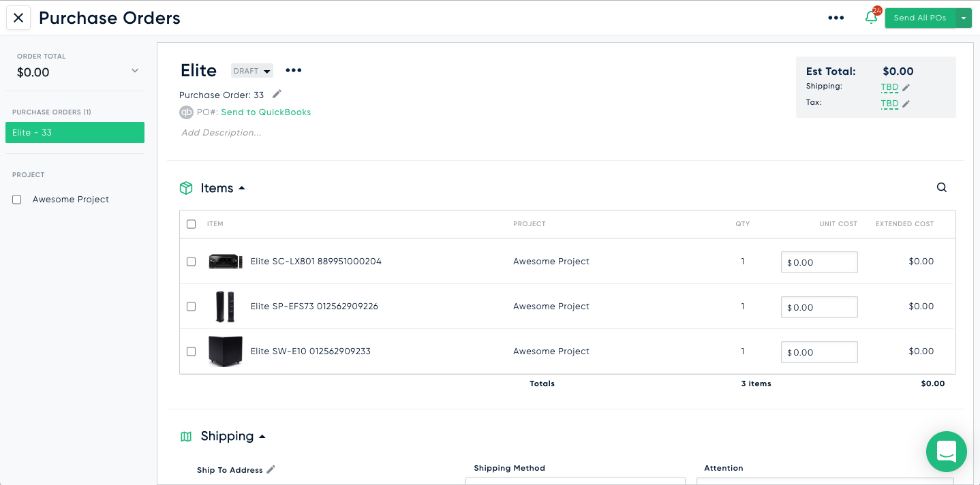Click the Tax TBD value

pyautogui.click(x=889, y=104)
